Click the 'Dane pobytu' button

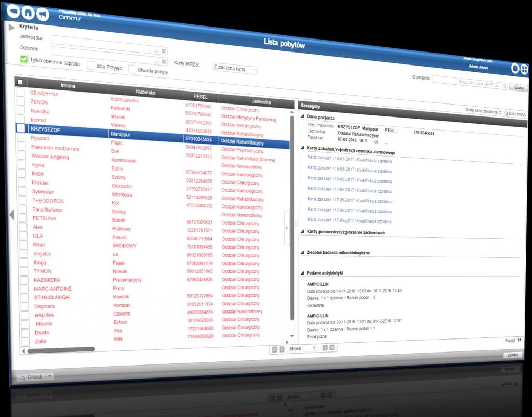pos(515,114)
